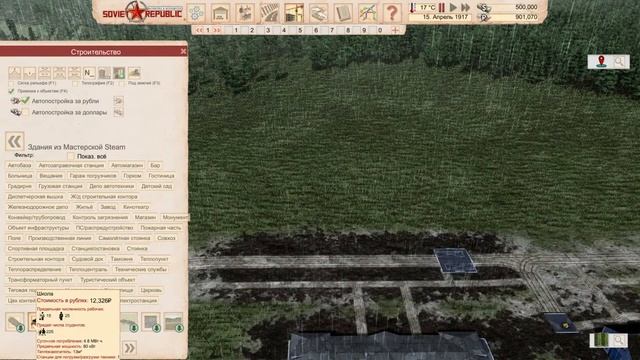Filter buildings by Детский сад
The height and width of the screenshot is (360, 640).
click(156, 186)
